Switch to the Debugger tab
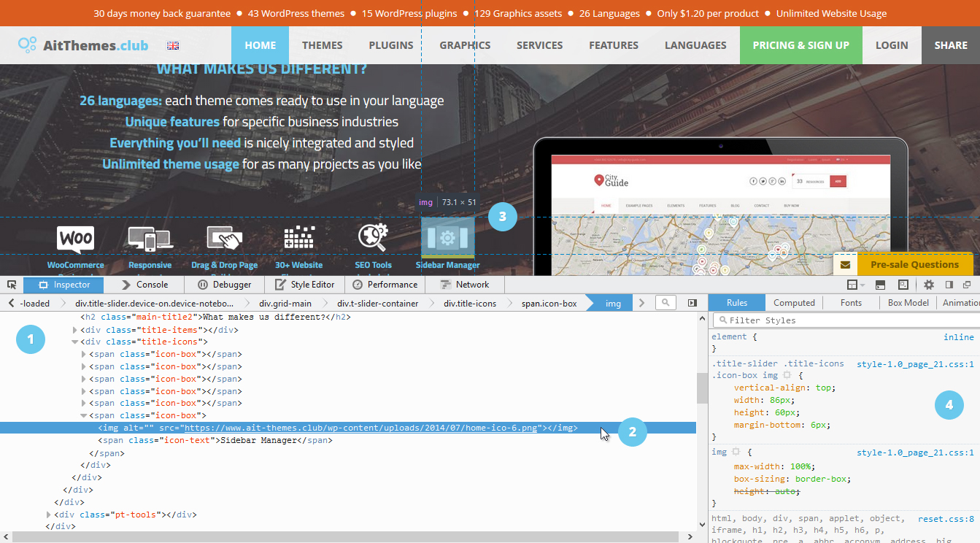This screenshot has height=543, width=980. coord(225,285)
